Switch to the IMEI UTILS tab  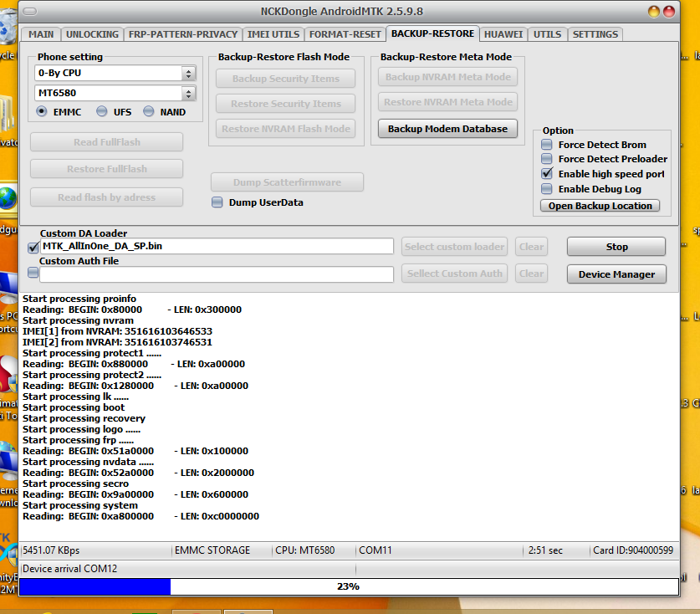[273, 34]
